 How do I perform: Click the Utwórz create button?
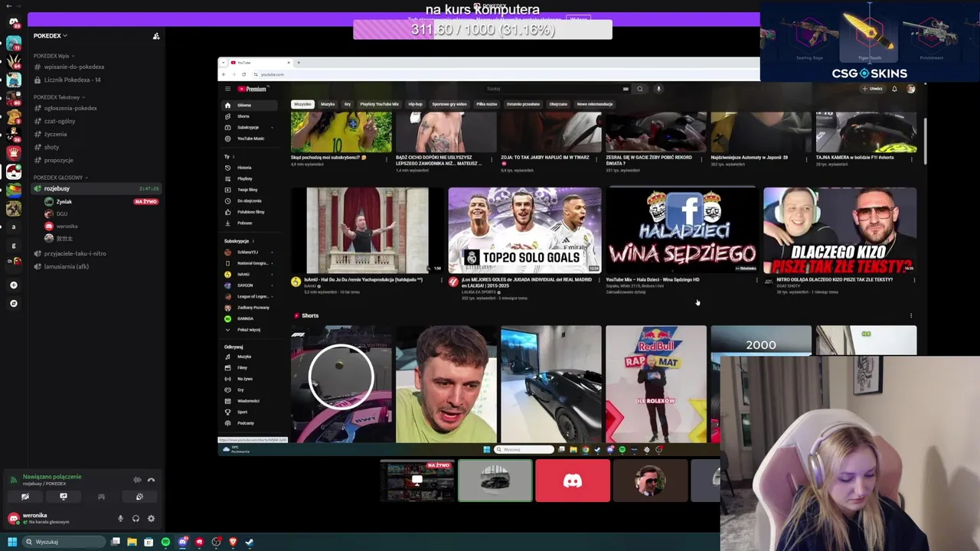coord(873,89)
